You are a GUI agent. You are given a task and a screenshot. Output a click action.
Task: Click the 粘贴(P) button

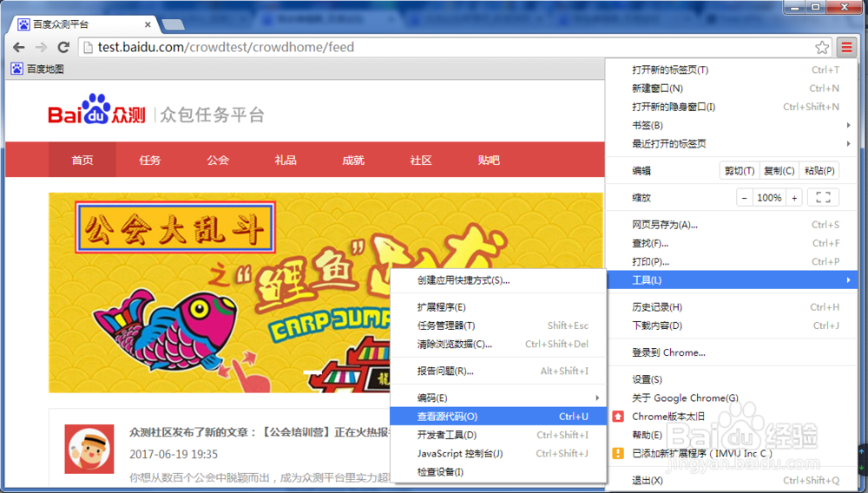pyautogui.click(x=819, y=171)
